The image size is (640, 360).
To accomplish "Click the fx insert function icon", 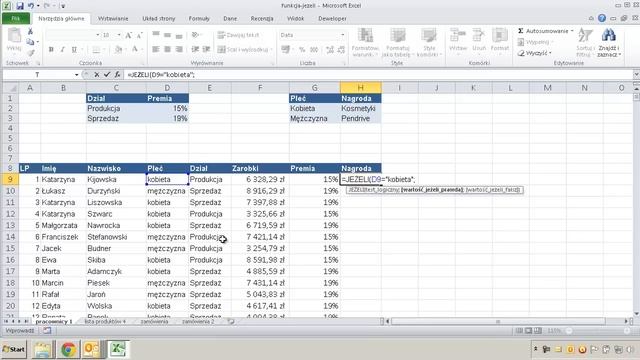I will [x=117, y=75].
